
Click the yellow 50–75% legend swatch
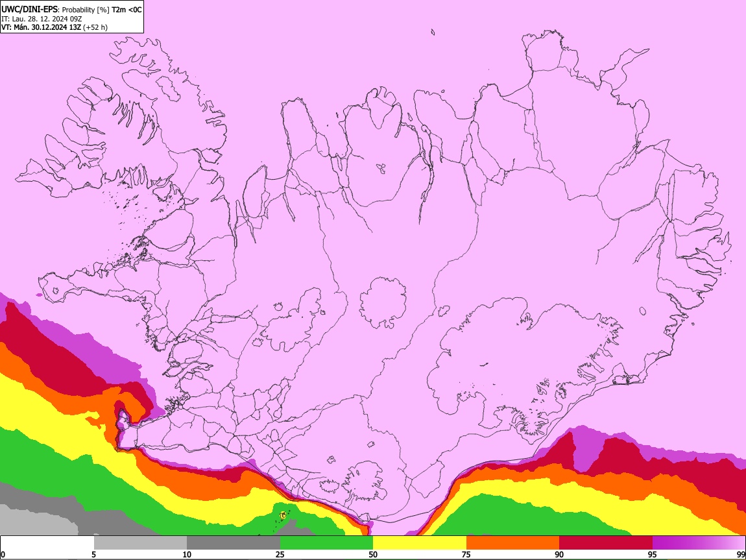tap(420, 543)
